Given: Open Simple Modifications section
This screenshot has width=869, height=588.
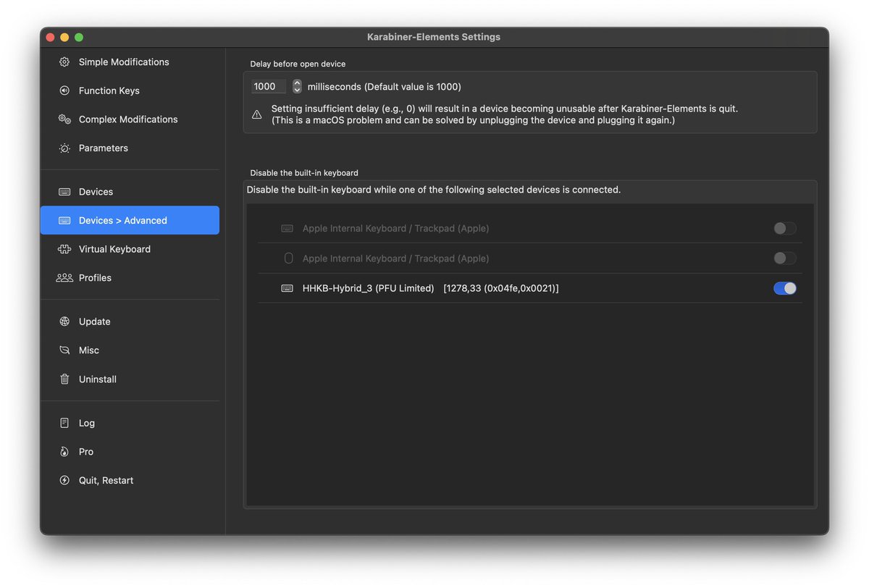Looking at the screenshot, I should pos(130,62).
